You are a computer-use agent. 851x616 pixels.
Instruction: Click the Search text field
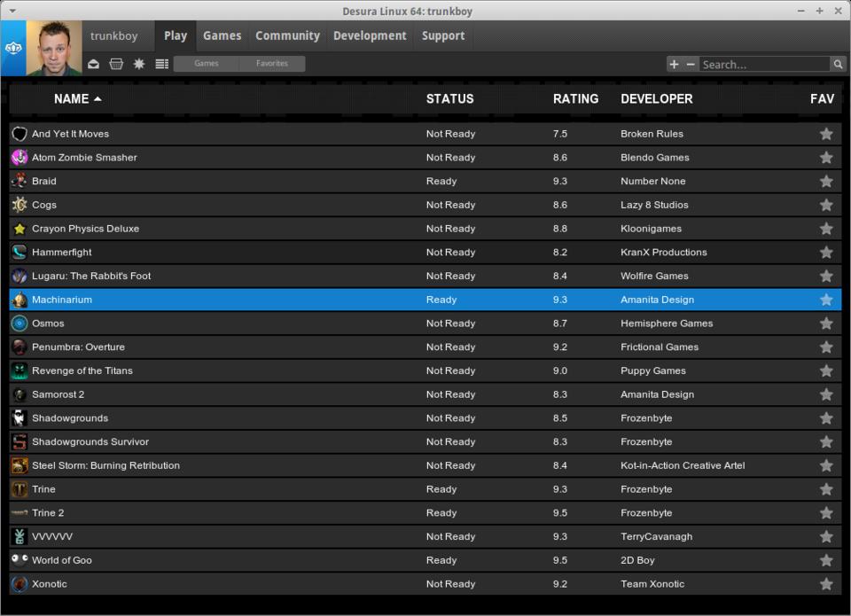(x=763, y=64)
